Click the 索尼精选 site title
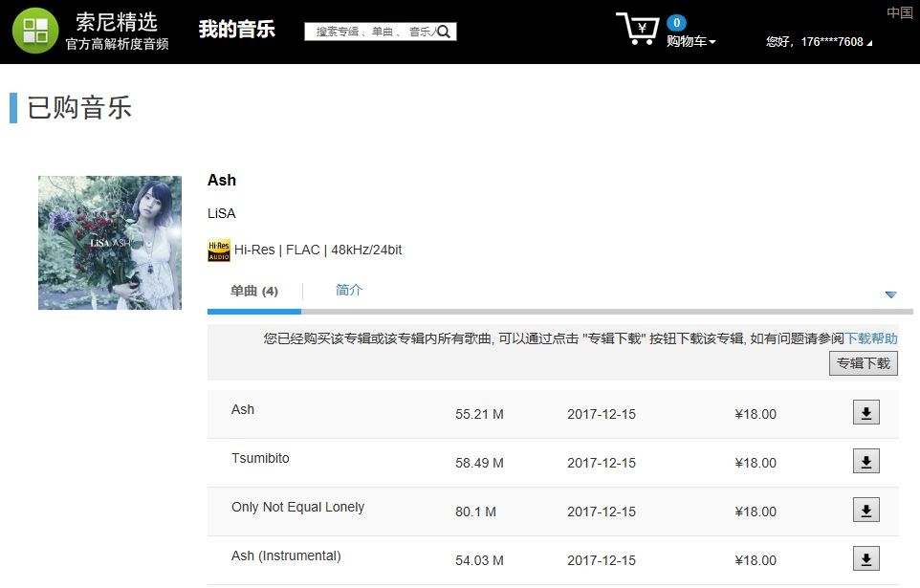Screen dimensions: 920x588 pyautogui.click(x=117, y=22)
